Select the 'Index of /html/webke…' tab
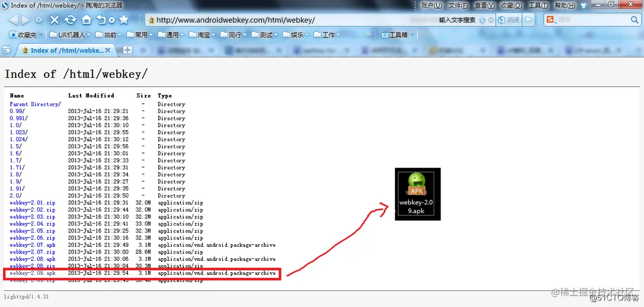Image resolution: width=644 pixels, height=307 pixels. pos(66,50)
